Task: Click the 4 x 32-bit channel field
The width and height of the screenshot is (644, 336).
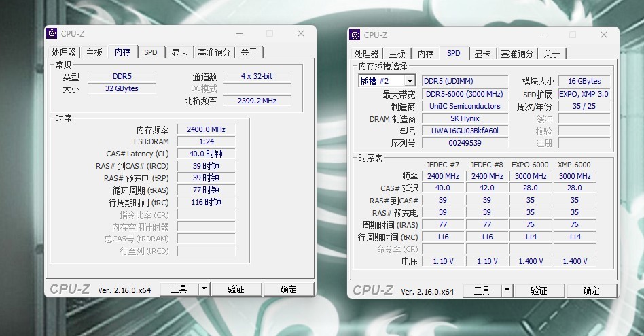Action: [x=257, y=76]
